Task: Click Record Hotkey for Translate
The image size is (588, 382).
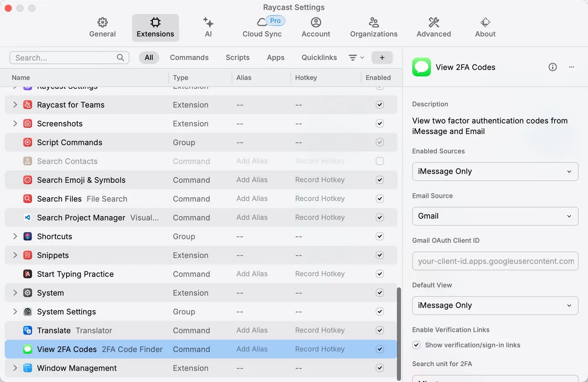Action: coord(320,331)
